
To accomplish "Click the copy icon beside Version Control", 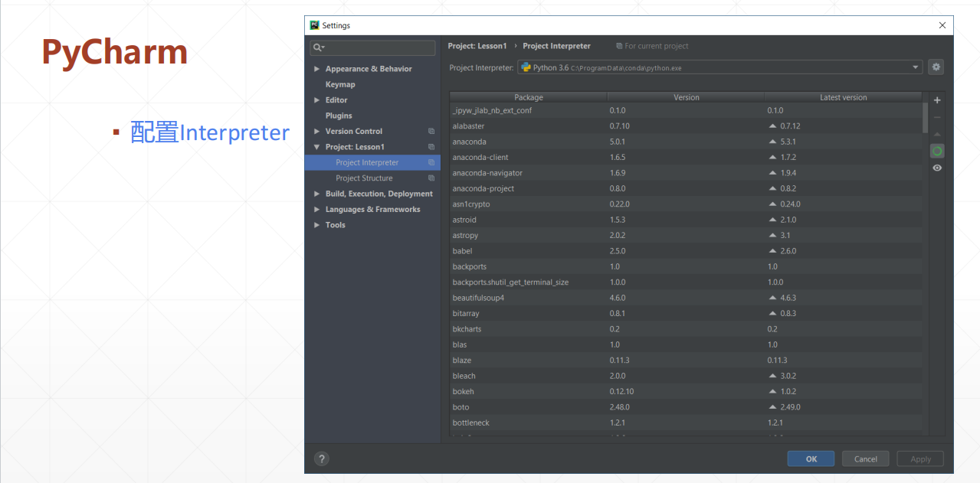I will (x=431, y=132).
